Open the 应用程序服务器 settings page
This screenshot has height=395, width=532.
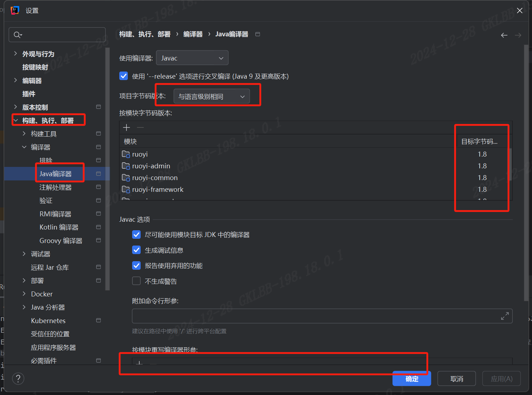[53, 347]
